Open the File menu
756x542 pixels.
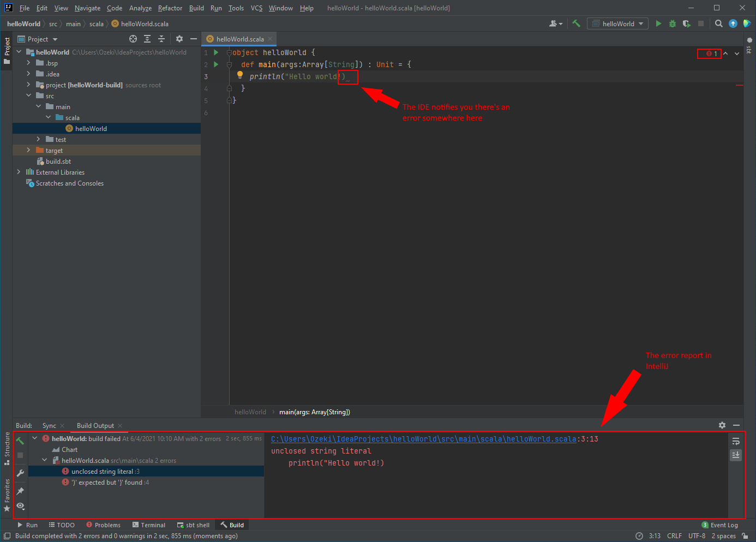(25, 8)
